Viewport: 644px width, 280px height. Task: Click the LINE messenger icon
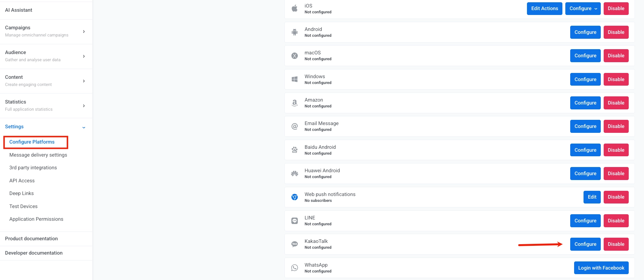pos(295,220)
